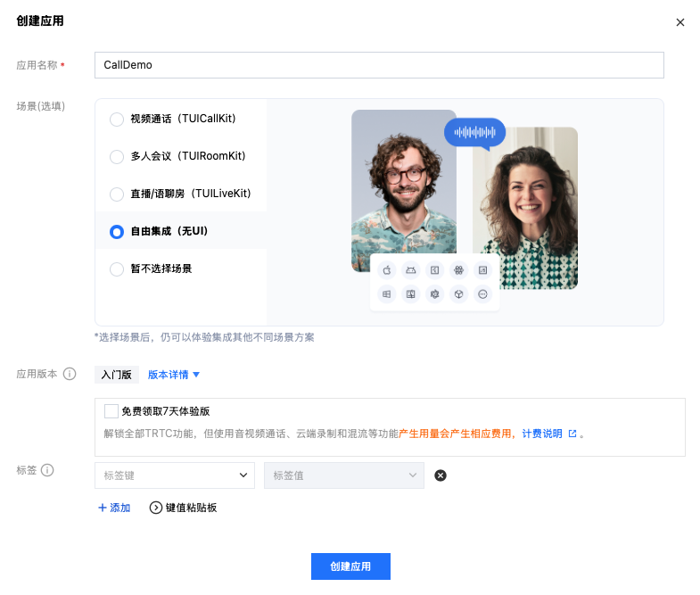Choose the 直播/语聊房 (TUILiveKit) radio button
The width and height of the screenshot is (700, 595).
point(117,194)
